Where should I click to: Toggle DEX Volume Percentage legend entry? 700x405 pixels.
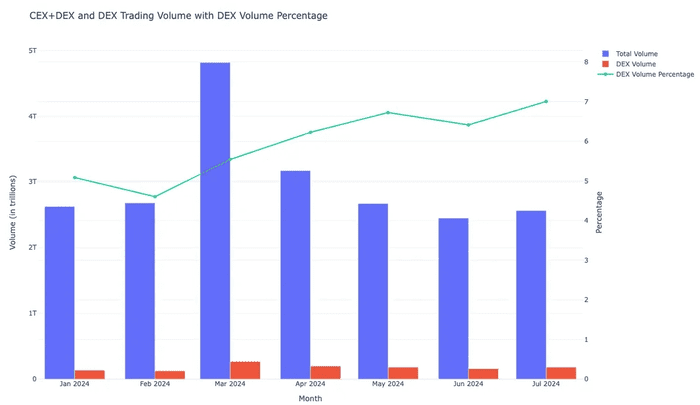(646, 74)
